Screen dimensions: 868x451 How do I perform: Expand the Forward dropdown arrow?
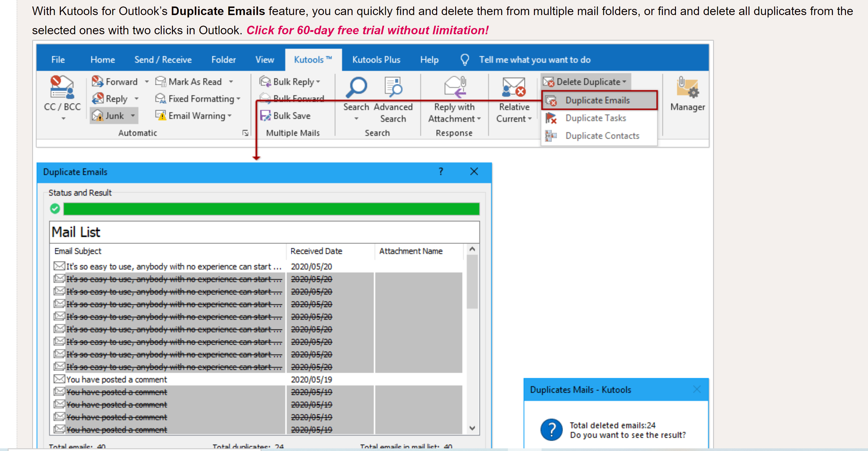147,82
